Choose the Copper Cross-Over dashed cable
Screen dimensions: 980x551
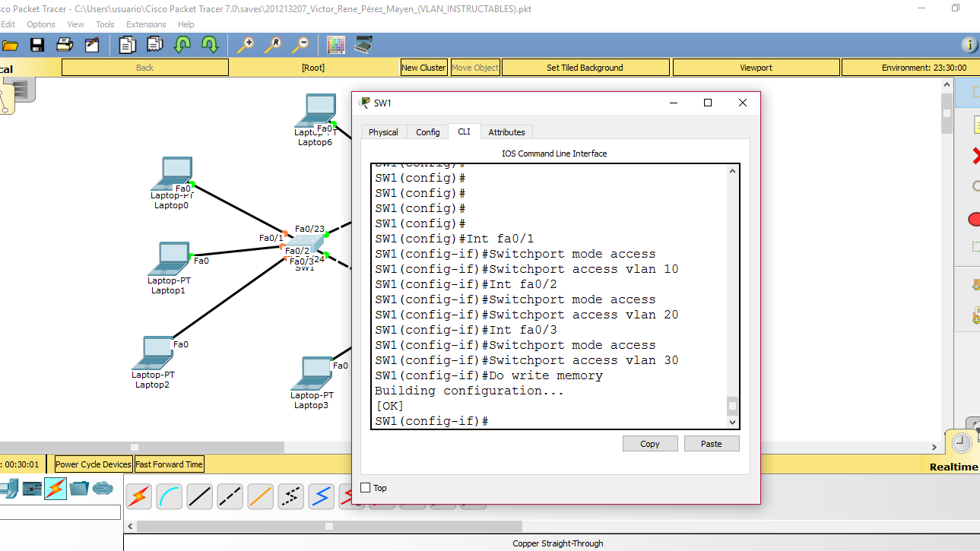(230, 496)
